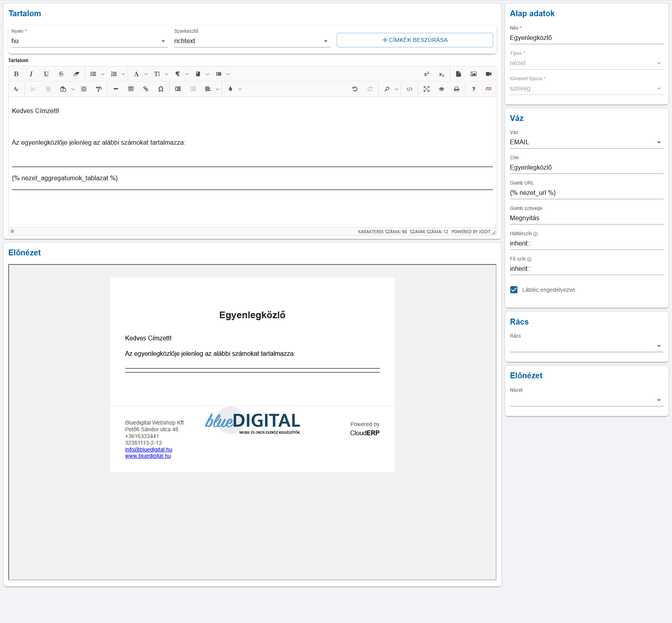The width and height of the screenshot is (672, 623).
Task: Click the purple Woo icon in toolbar
Action: coord(489,89)
